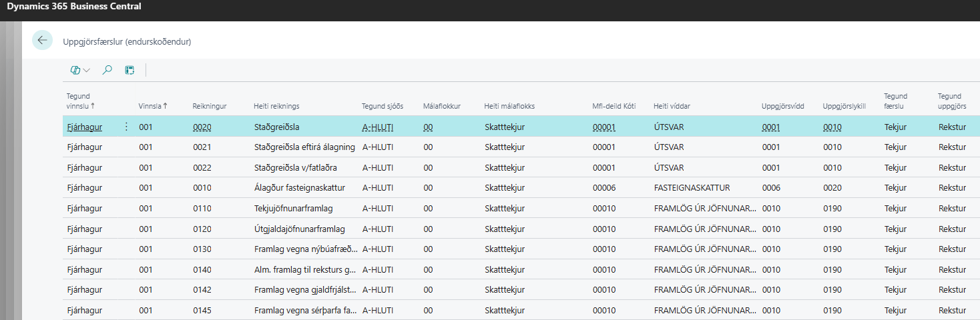Open the Fjárhagur link in highlighted row
Viewport: 980px width, 320px height.
click(x=85, y=127)
